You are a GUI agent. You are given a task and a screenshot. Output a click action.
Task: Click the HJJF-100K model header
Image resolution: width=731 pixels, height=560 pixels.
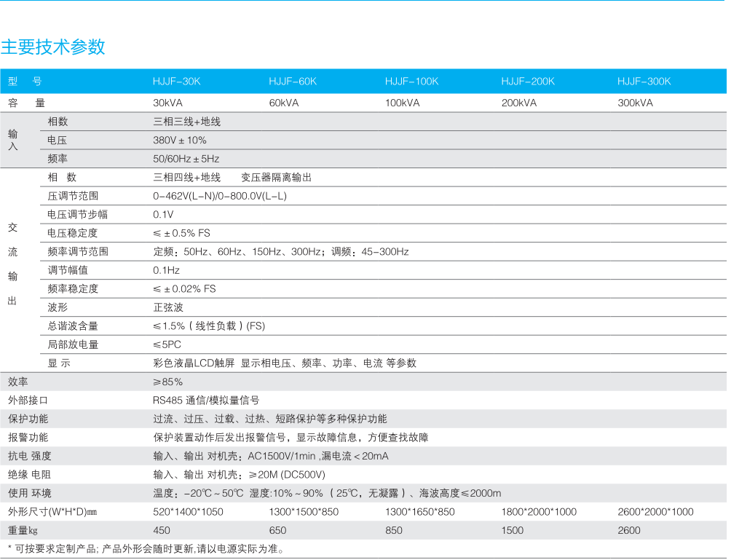point(411,82)
